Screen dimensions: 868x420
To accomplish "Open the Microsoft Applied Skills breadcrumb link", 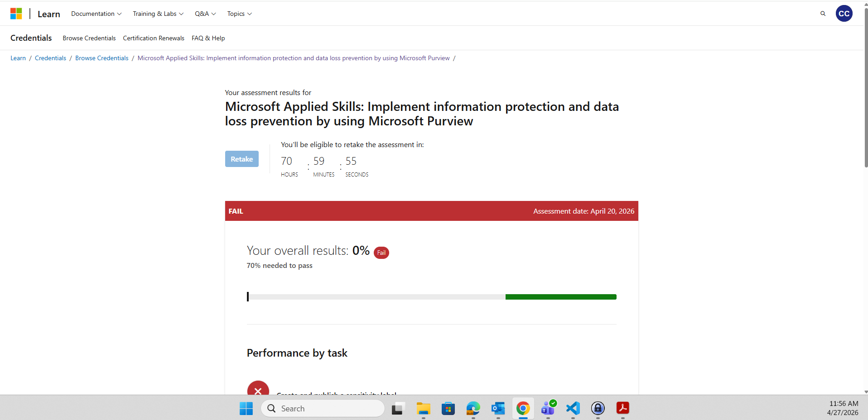I will click(294, 58).
